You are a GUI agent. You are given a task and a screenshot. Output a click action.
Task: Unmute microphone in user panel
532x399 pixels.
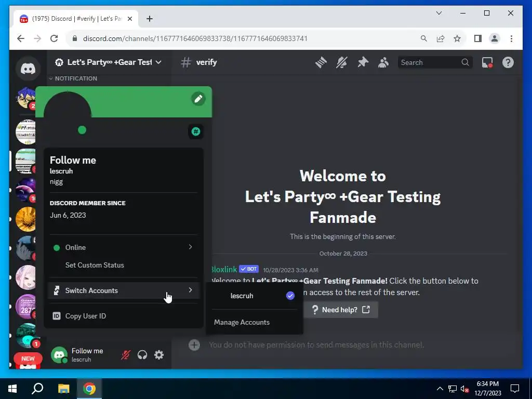point(126,355)
